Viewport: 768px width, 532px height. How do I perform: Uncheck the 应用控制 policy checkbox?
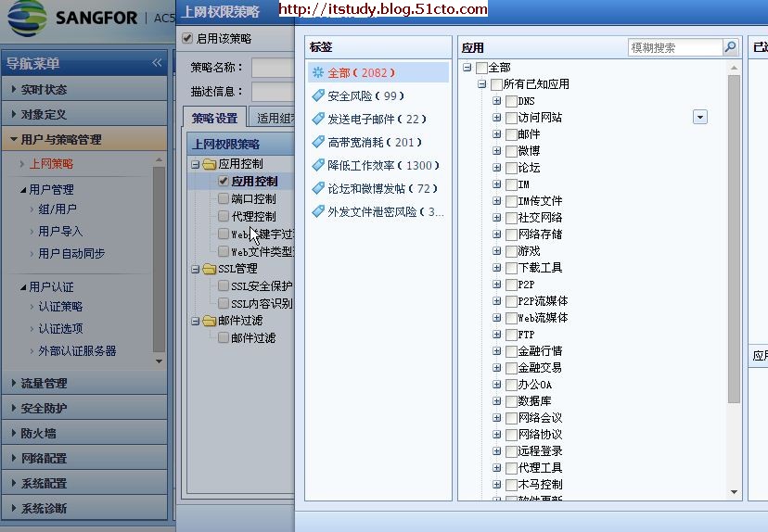pos(224,181)
